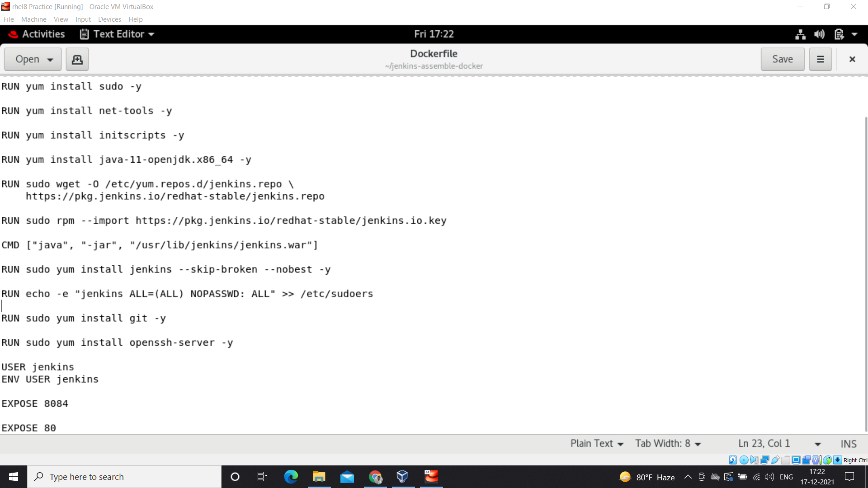Open the Devices menu in VirtualBox

tap(109, 19)
